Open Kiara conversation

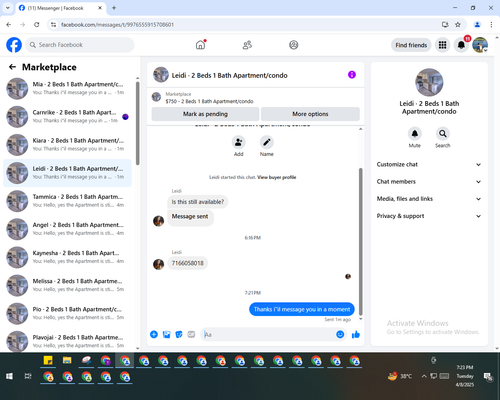(x=67, y=145)
